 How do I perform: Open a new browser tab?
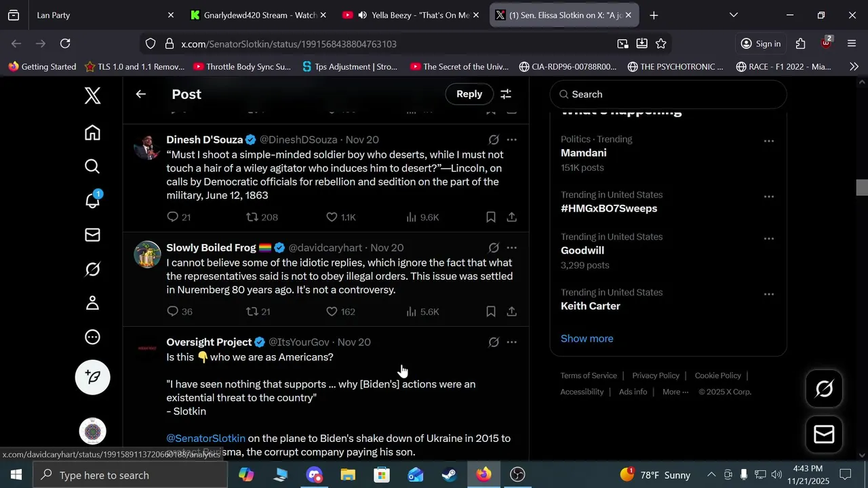[x=654, y=15]
